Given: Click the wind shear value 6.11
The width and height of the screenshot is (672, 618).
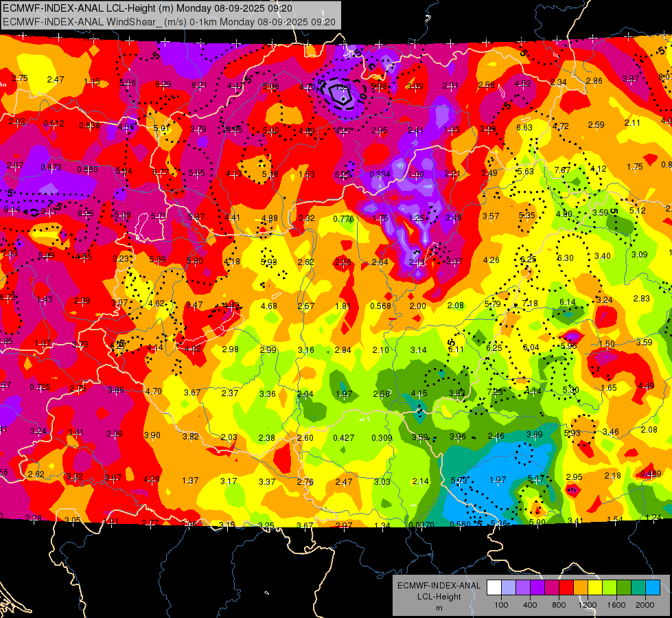Looking at the screenshot, I should 456,349.
